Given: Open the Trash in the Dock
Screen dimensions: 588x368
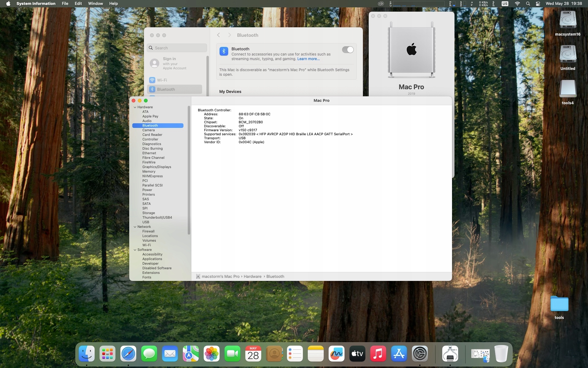Looking at the screenshot, I should [x=501, y=354].
